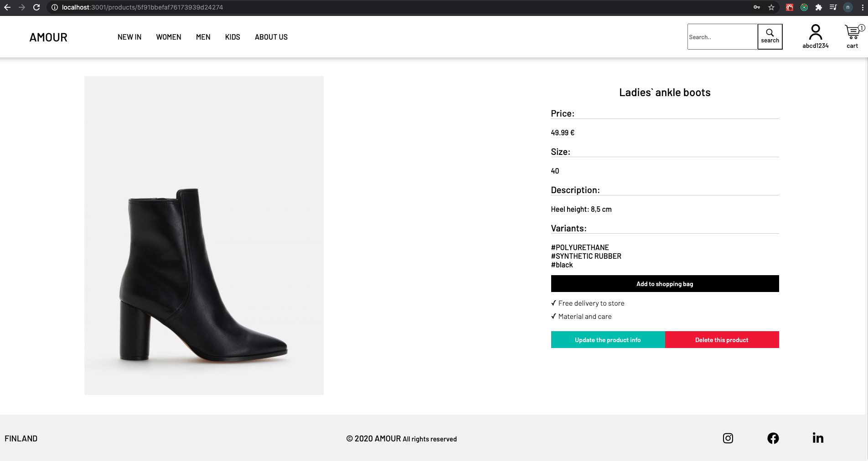The width and height of the screenshot is (868, 461).
Task: Open the ABOUT US page
Action: tap(271, 37)
